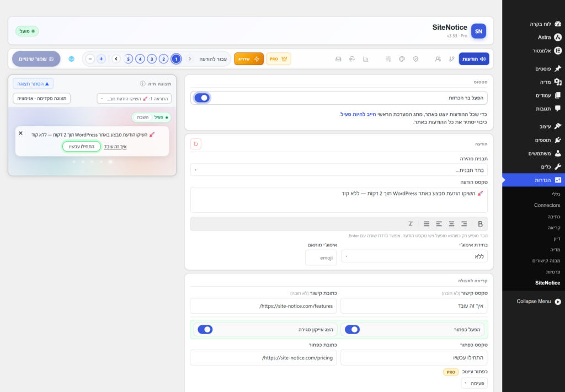Toggle the הפעל בר הכרזות switch
The height and width of the screenshot is (392, 565).
(x=202, y=98)
